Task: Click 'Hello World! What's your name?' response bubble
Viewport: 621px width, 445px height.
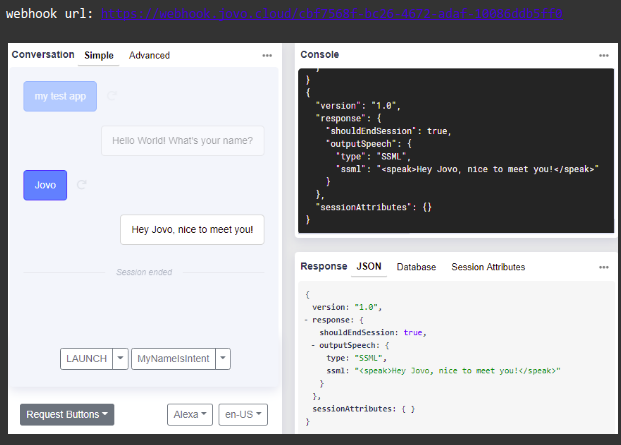Action: (x=183, y=141)
